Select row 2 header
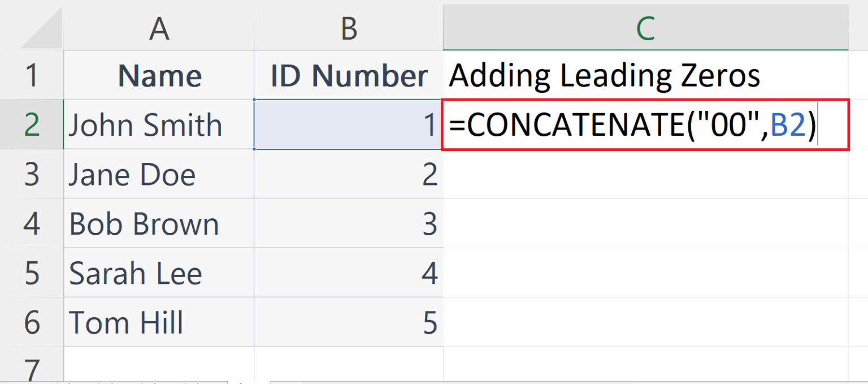This screenshot has height=384, width=868. click(31, 124)
